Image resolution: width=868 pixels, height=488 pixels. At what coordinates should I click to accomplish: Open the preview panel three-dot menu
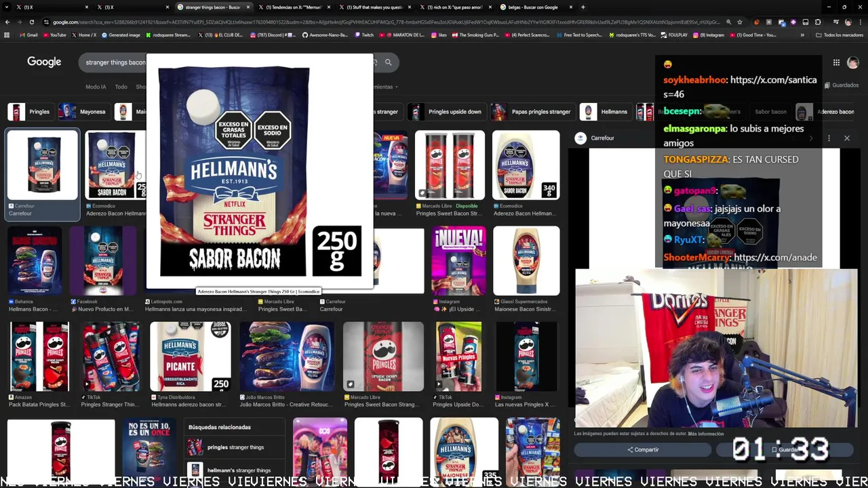[829, 138]
